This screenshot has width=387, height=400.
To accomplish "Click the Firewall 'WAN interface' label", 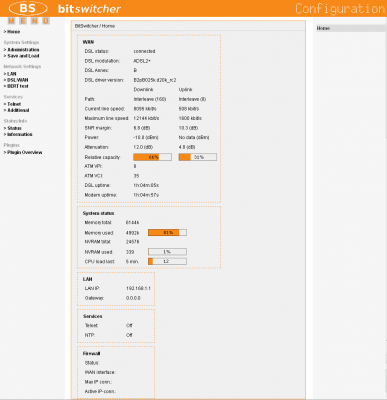I will coord(100,372).
